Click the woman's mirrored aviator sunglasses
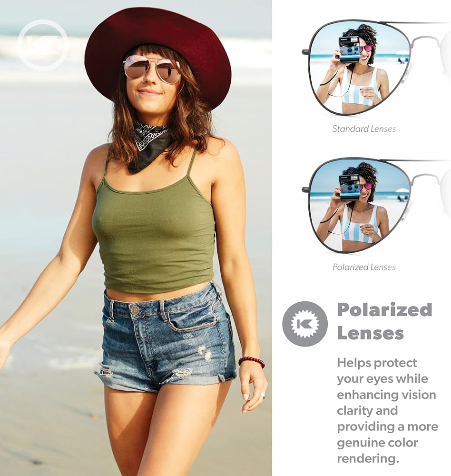The width and height of the screenshot is (451, 476). coord(152,69)
